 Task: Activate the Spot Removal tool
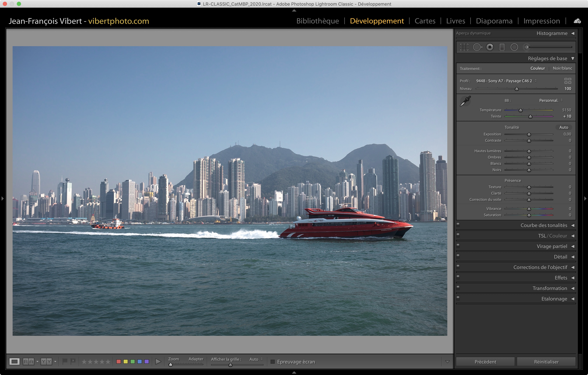point(477,47)
